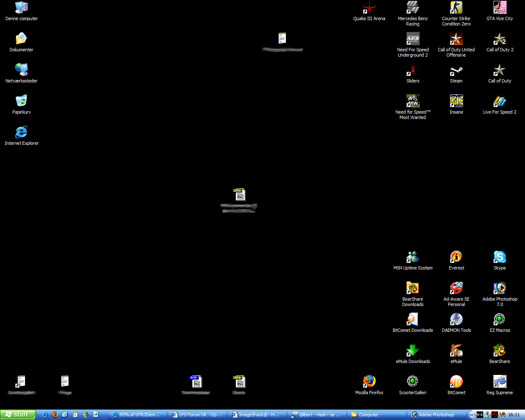
Task: Select the Ad-Aware SE Personal shortcut
Action: click(456, 294)
